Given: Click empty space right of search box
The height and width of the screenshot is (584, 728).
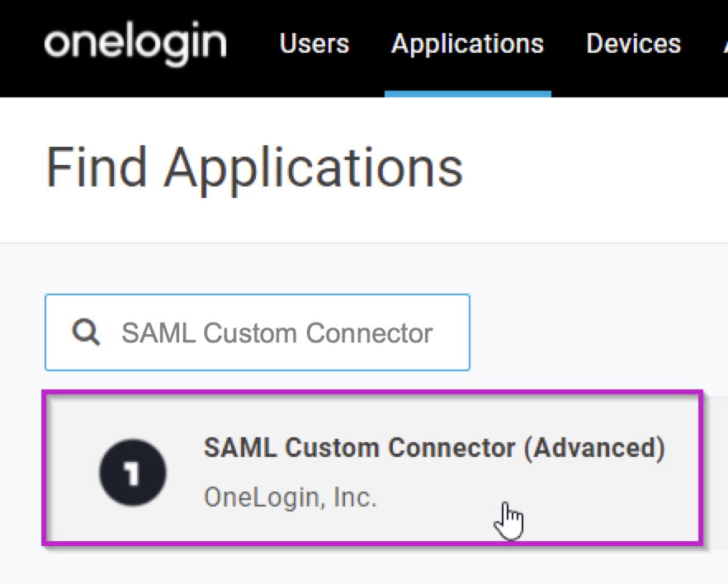Looking at the screenshot, I should pos(594,332).
